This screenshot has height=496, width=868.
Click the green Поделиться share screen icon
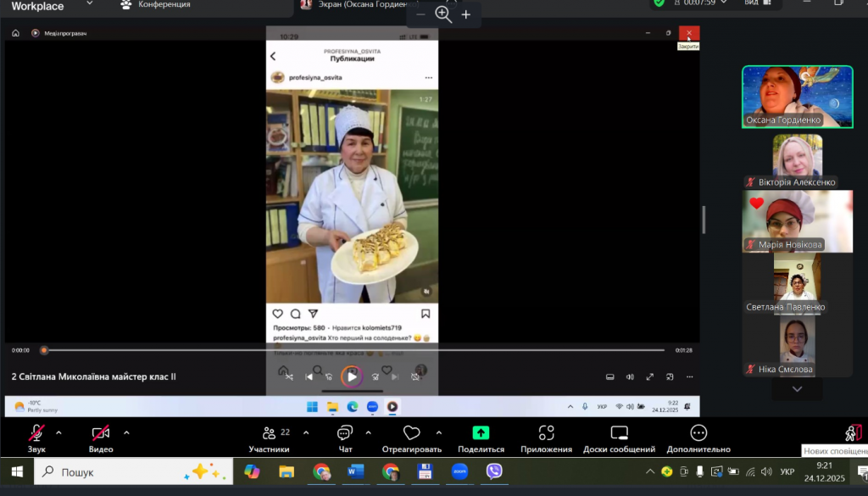click(481, 433)
